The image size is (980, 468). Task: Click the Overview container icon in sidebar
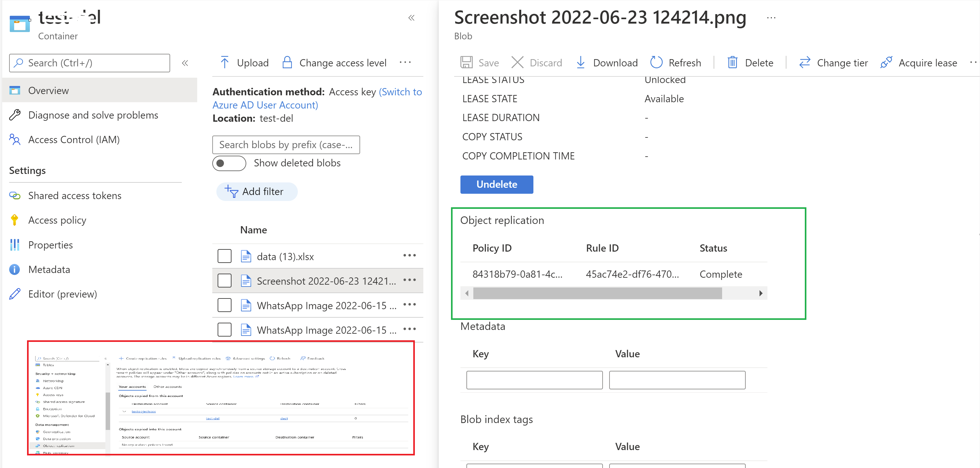coord(14,91)
